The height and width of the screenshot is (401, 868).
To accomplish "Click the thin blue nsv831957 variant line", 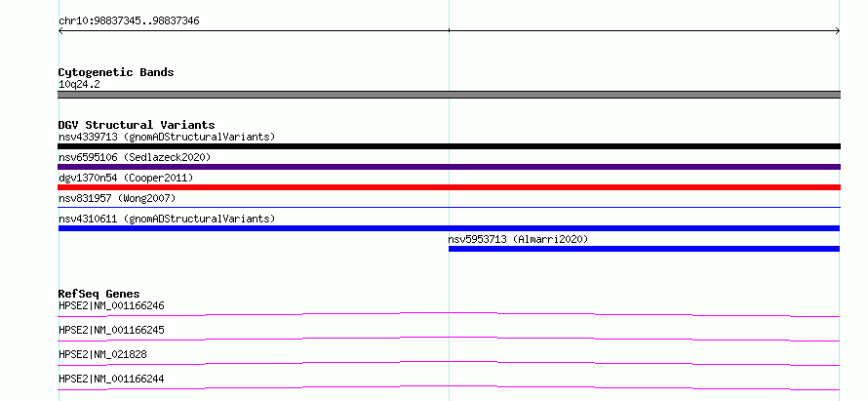I will (x=449, y=207).
